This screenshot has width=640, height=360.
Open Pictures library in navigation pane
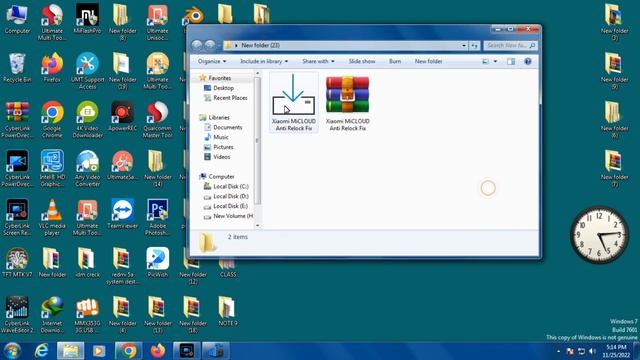[223, 147]
